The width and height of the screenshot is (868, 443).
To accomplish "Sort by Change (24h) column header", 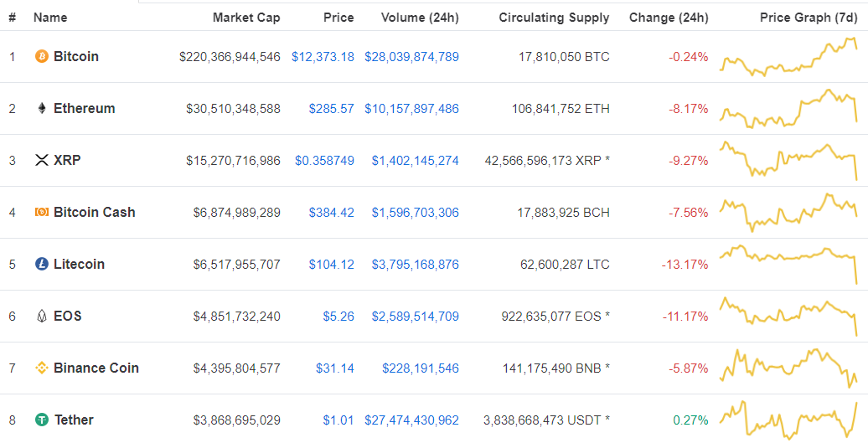I will (x=669, y=18).
